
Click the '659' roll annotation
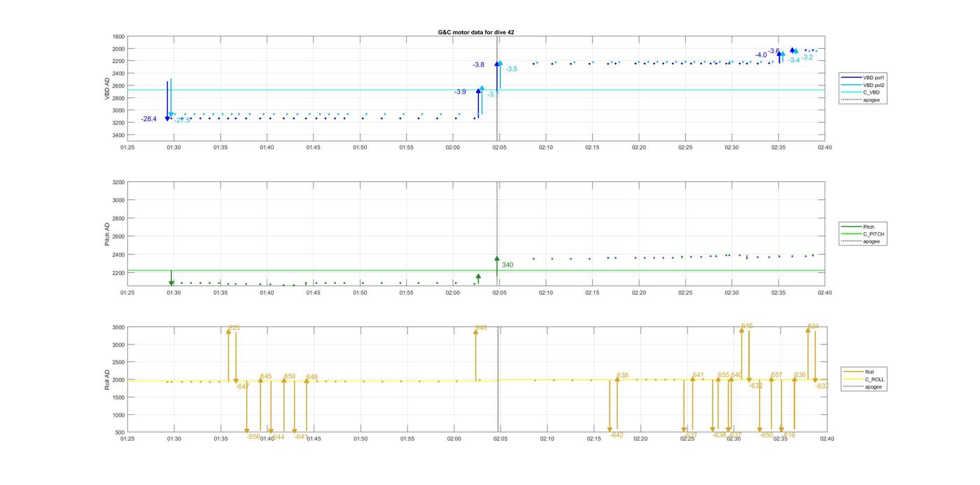tap(290, 376)
